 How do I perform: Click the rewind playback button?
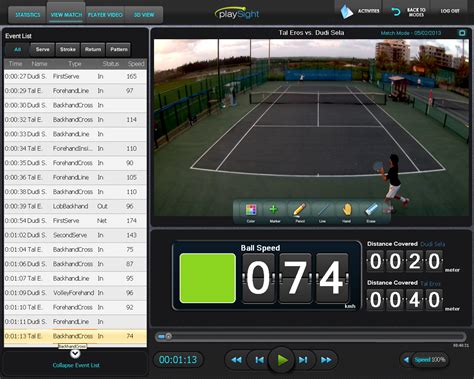(x=236, y=360)
